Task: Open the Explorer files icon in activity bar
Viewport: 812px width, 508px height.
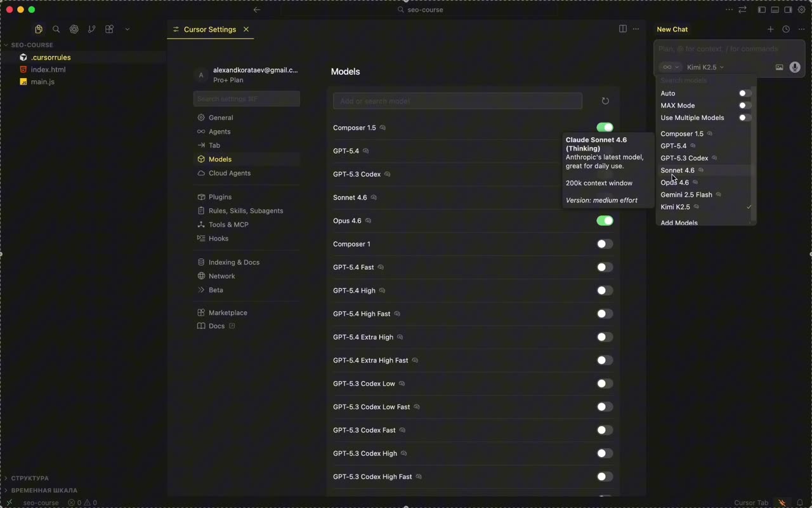Action: click(x=39, y=29)
